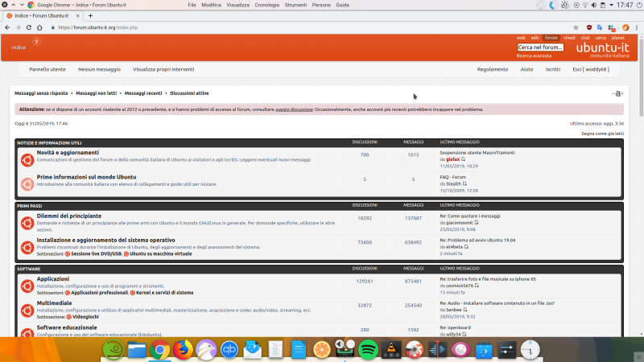
Task: Open the Sessione live DVD/USB subforum
Action: coord(97,254)
